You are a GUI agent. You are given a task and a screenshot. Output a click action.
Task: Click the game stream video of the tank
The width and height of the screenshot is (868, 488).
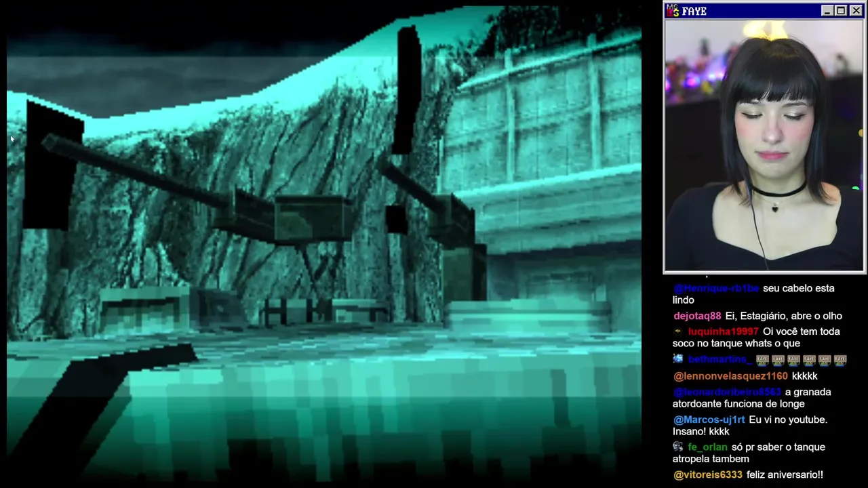[323, 244]
